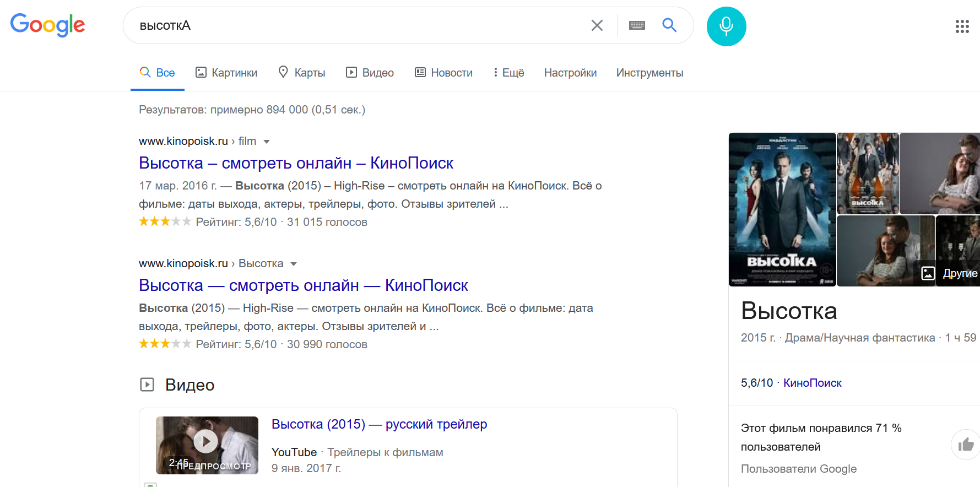Click 'YouTube' source label under trailer

point(294,452)
